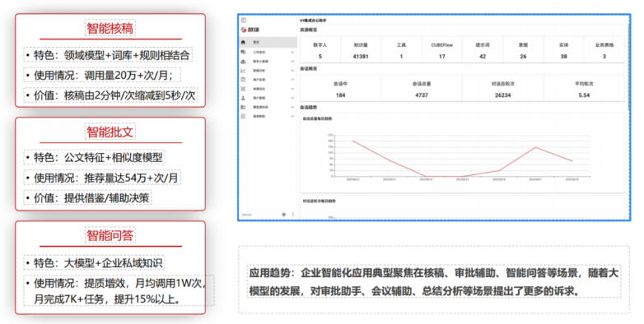Screen dimensions: 644x324
Task: Click the line chart icon in sidebar
Action: (243, 71)
